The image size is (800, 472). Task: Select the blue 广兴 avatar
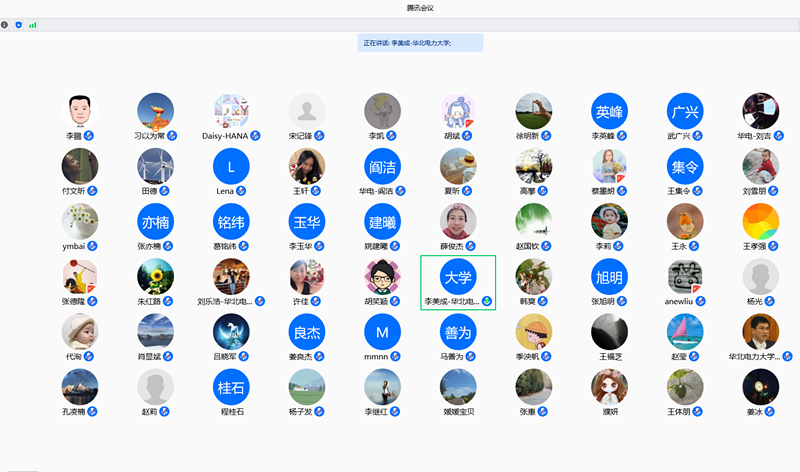(685, 111)
